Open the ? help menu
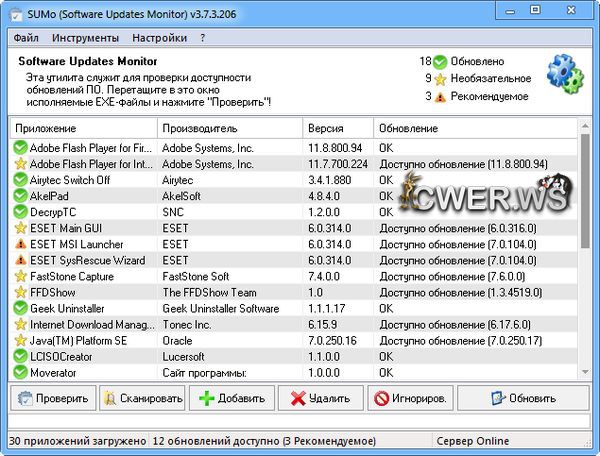The image size is (600, 456). tap(203, 38)
